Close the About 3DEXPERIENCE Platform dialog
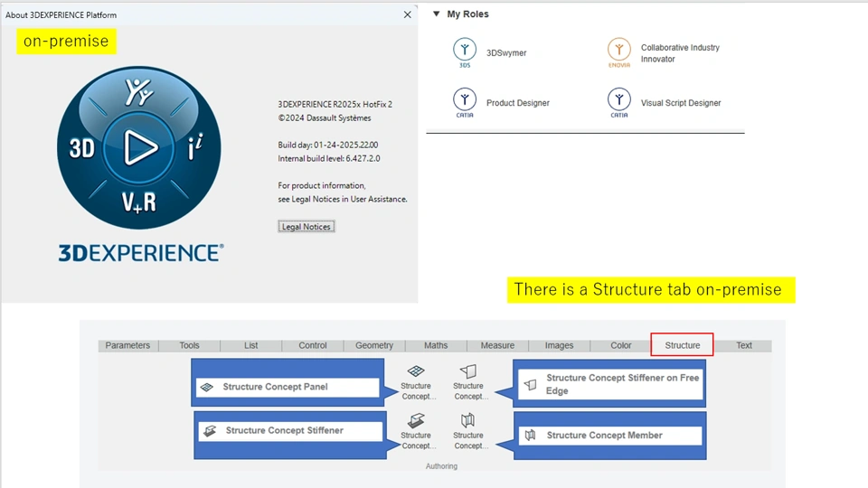Screen dimensions: 868x488 tap(408, 15)
